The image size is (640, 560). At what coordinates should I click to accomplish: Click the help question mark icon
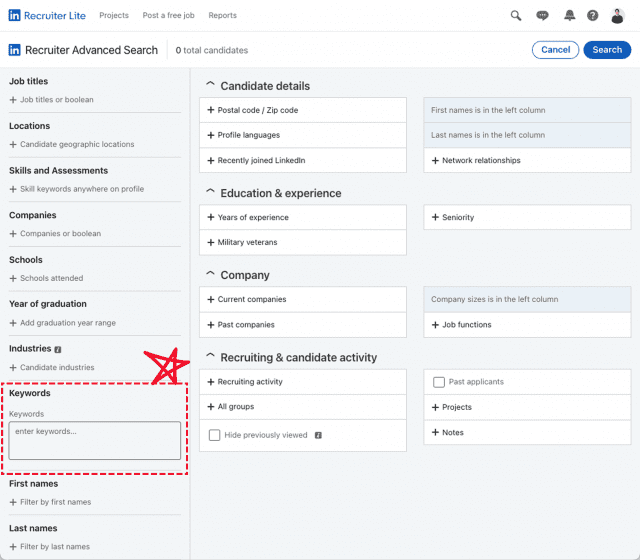pos(593,16)
